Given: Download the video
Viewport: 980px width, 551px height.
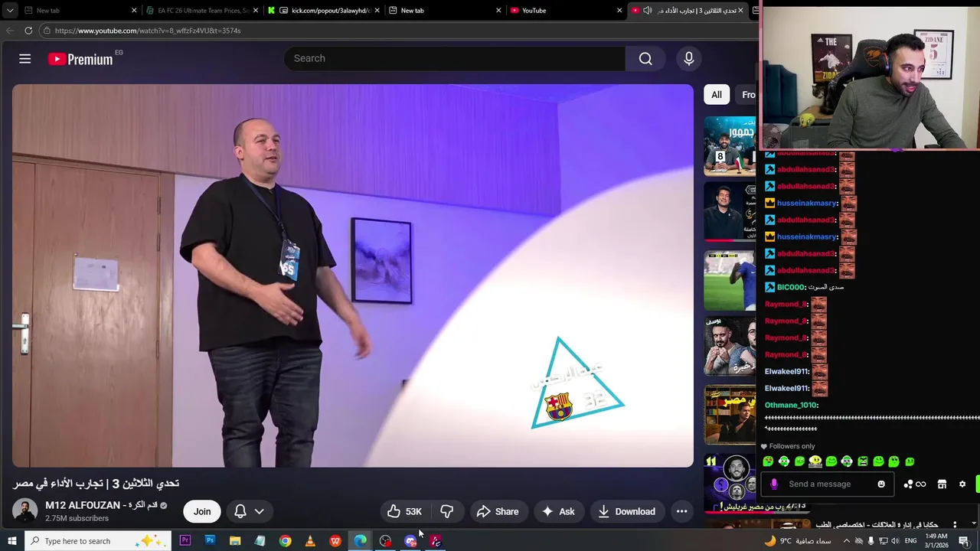Looking at the screenshot, I should click(x=626, y=511).
